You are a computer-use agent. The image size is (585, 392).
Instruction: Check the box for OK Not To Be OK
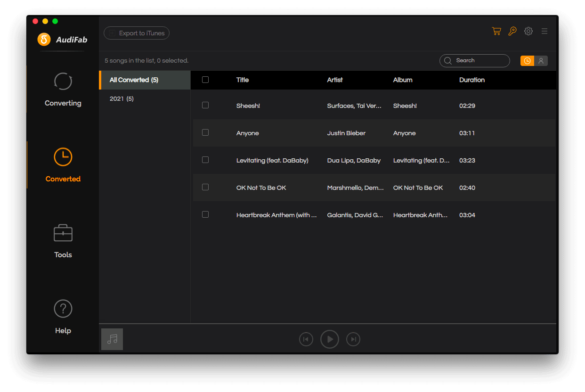pos(205,187)
